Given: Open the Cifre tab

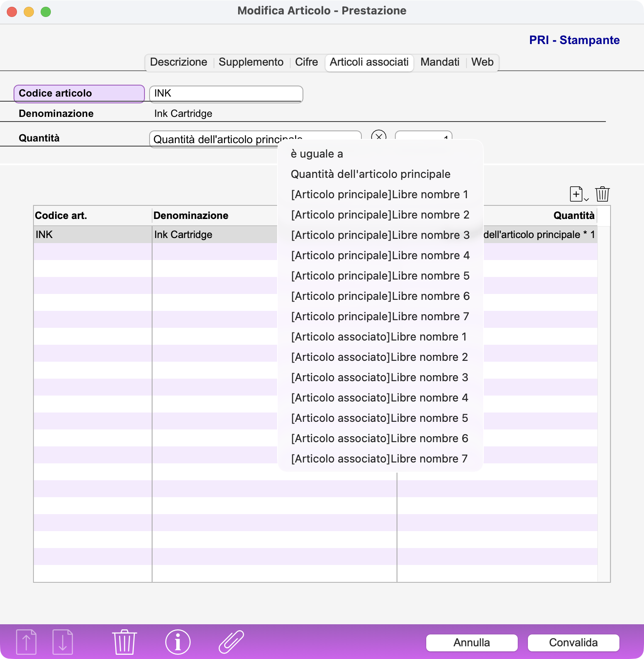Looking at the screenshot, I should (x=306, y=62).
